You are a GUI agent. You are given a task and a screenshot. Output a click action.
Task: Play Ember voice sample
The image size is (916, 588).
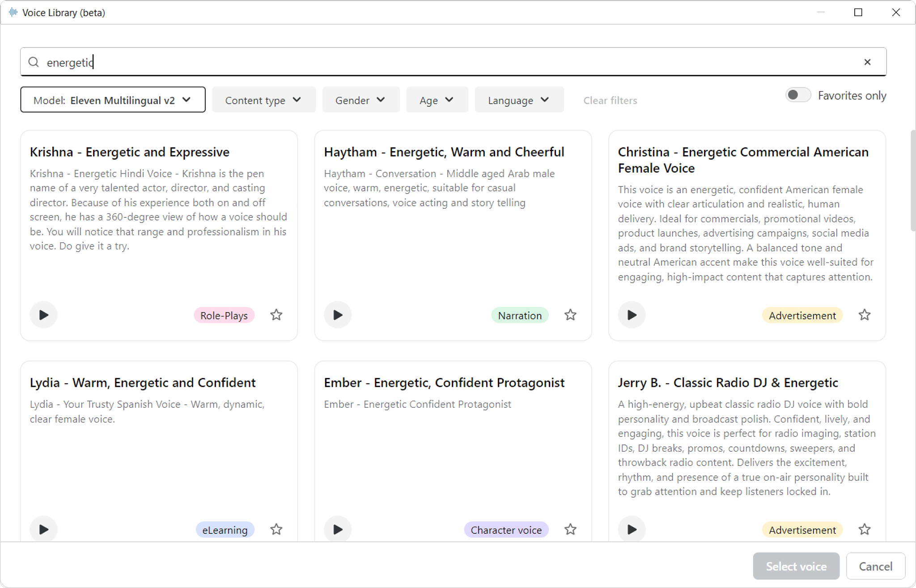coord(338,529)
